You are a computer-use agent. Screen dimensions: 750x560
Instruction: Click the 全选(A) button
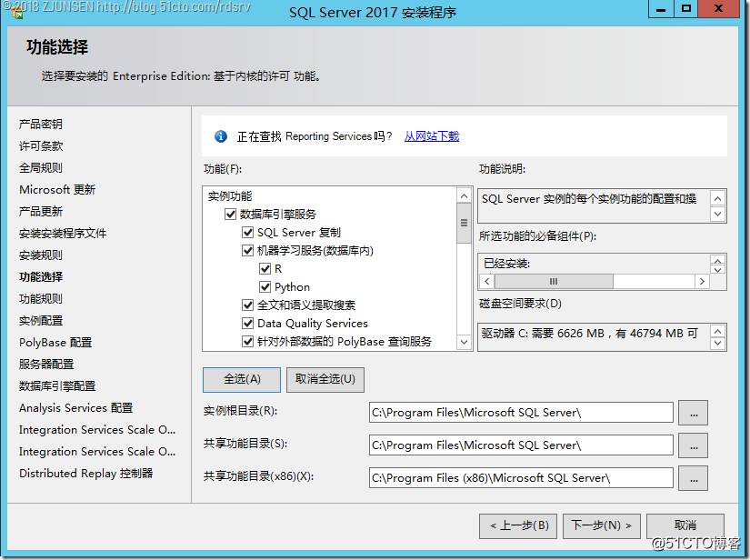tap(242, 380)
